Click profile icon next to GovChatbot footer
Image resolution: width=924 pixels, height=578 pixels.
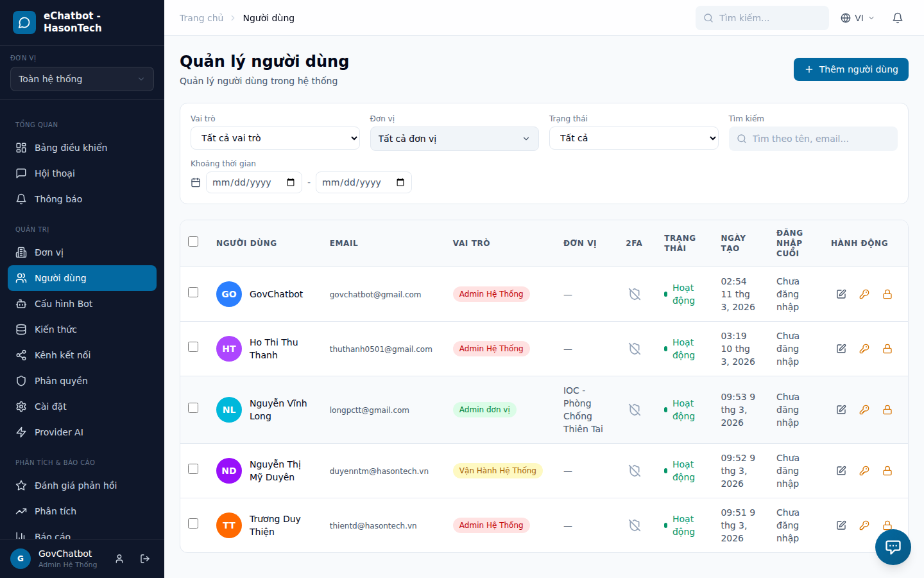119,559
